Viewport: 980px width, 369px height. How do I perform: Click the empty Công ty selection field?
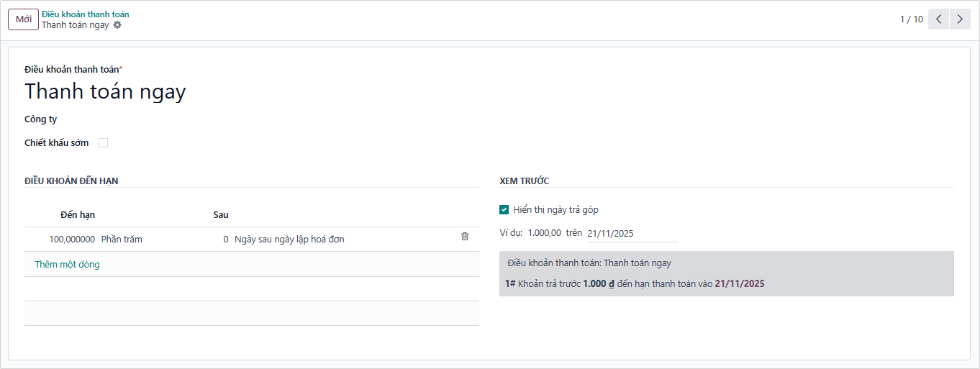pos(216,119)
